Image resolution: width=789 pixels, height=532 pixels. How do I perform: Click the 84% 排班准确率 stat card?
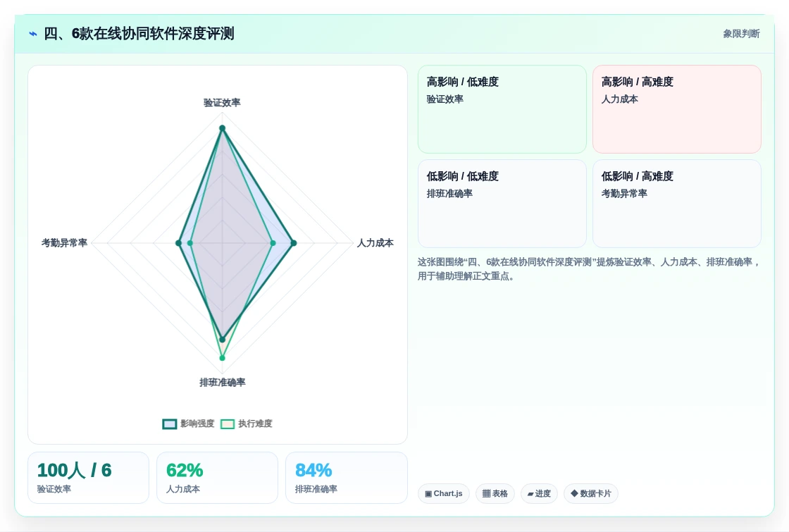(346, 478)
